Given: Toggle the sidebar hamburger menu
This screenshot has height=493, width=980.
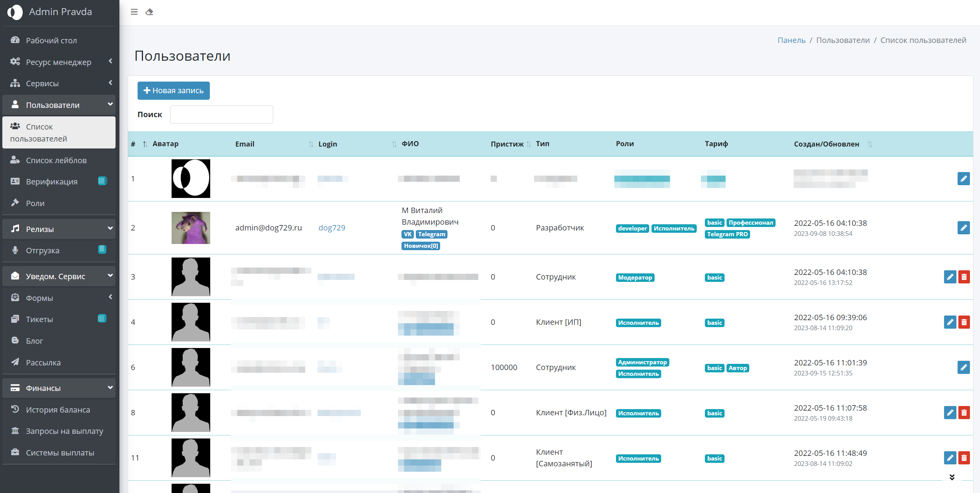Looking at the screenshot, I should click(x=134, y=12).
